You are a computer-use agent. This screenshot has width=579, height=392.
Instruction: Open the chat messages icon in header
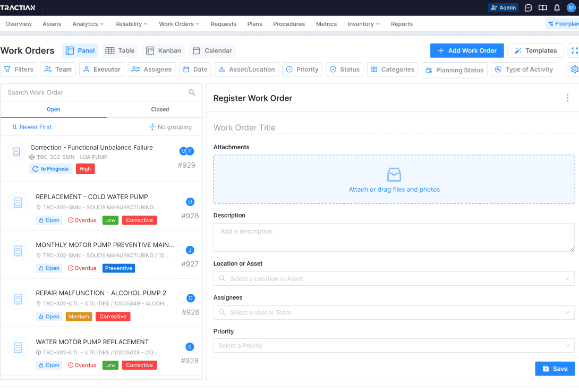pos(529,8)
